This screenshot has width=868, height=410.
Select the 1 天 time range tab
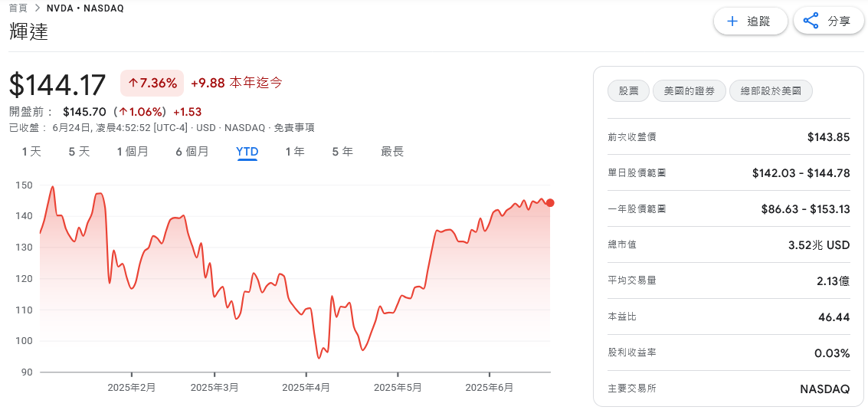(x=31, y=151)
